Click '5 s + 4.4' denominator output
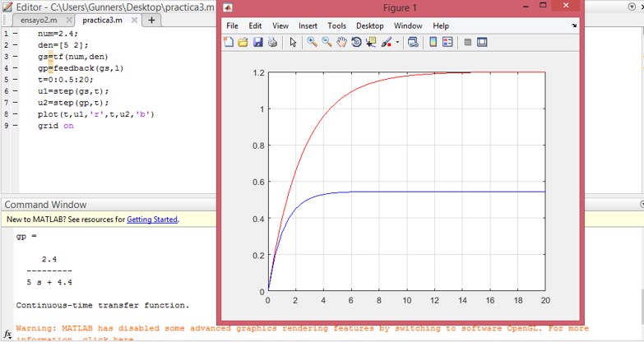 (x=49, y=282)
